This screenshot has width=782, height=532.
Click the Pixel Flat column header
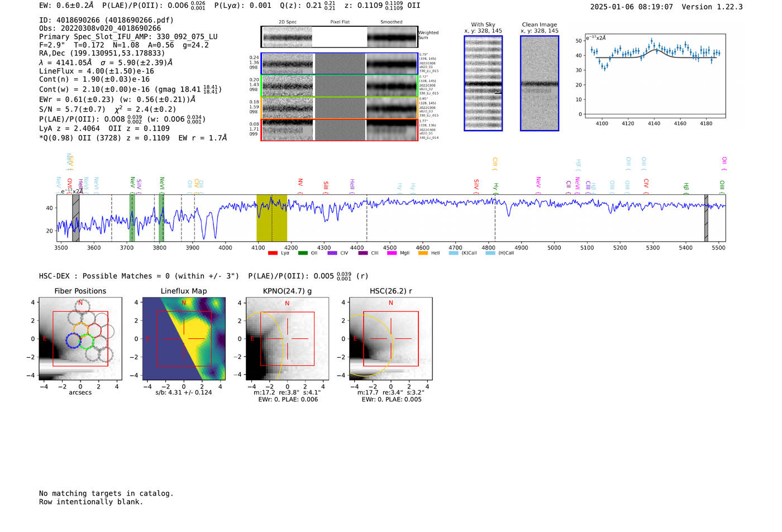pos(340,22)
